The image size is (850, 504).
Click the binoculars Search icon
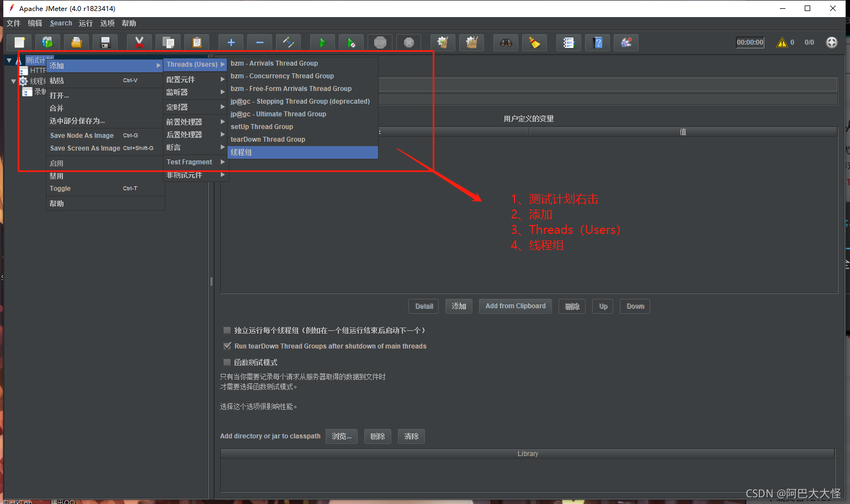(x=506, y=42)
